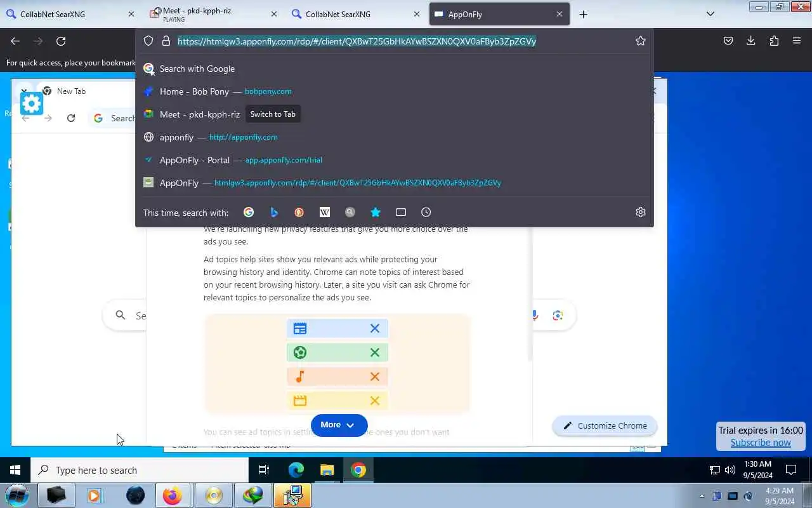Click the tracking protection shield icon
Viewport: 812px width, 508px height.
[x=148, y=41]
